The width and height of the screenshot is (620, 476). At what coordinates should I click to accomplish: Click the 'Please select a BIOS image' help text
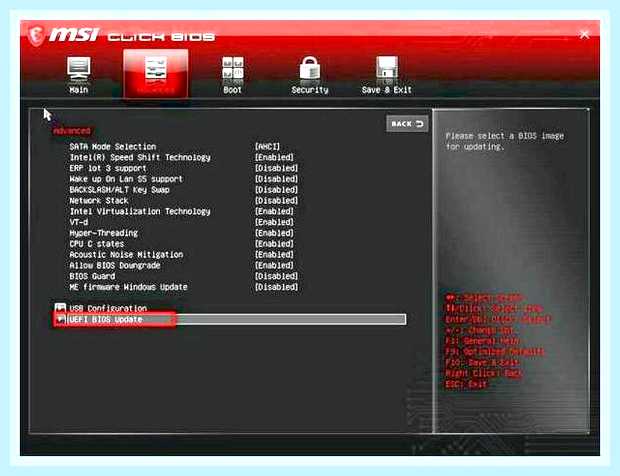[x=505, y=141]
